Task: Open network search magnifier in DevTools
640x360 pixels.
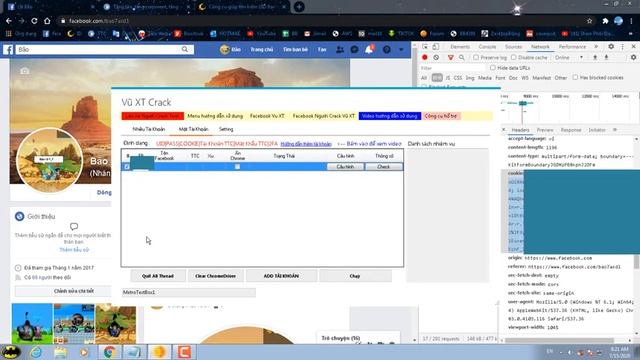Action: click(x=462, y=58)
